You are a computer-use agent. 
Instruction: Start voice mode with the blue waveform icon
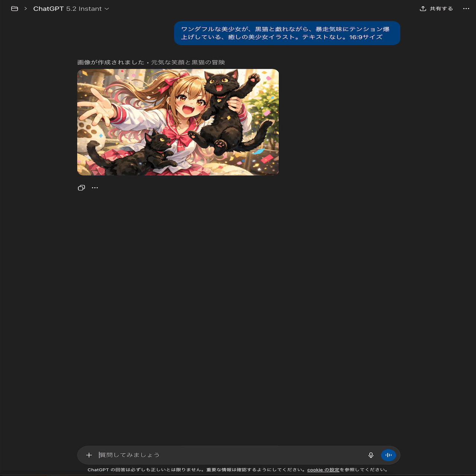(x=388, y=455)
